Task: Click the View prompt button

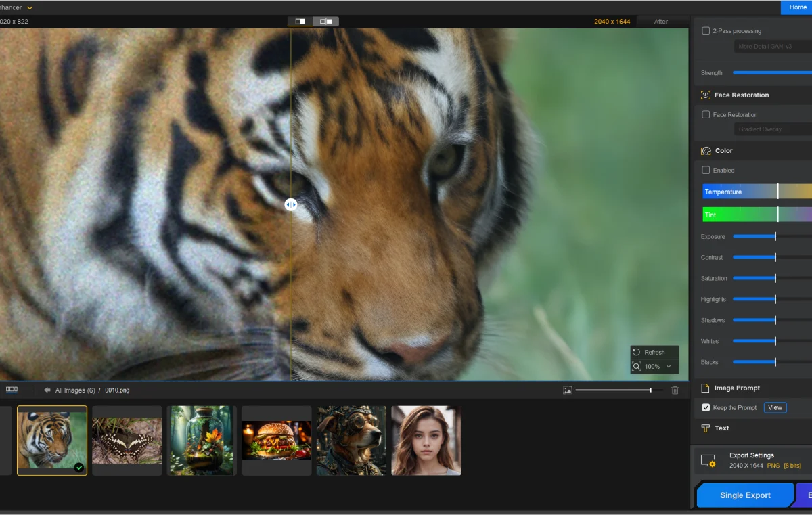Action: (x=775, y=408)
